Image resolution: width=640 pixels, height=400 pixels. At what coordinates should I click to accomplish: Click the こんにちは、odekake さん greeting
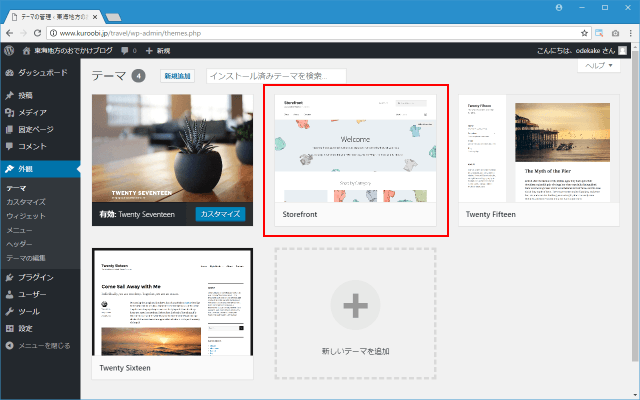576,51
